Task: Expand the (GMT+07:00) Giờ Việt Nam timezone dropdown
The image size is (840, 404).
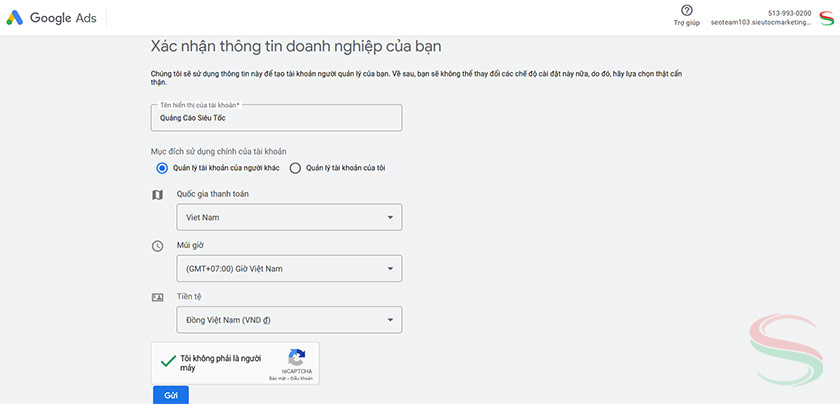Action: [288, 268]
